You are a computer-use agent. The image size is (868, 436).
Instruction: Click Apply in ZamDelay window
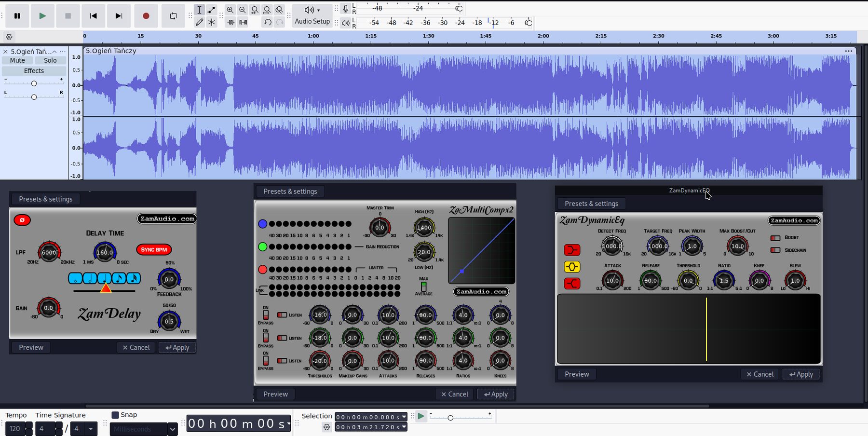click(177, 347)
